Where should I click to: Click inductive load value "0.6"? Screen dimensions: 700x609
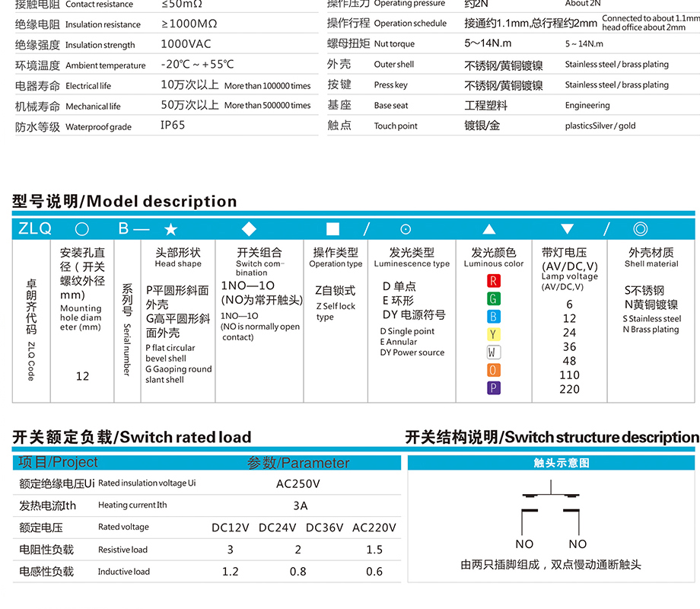[374, 572]
